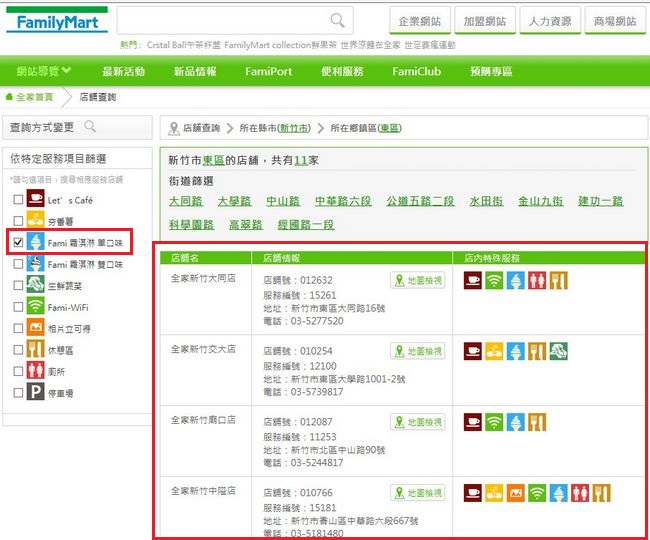
Task: Check the 休憩區 filter checkbox
Action: (17, 350)
